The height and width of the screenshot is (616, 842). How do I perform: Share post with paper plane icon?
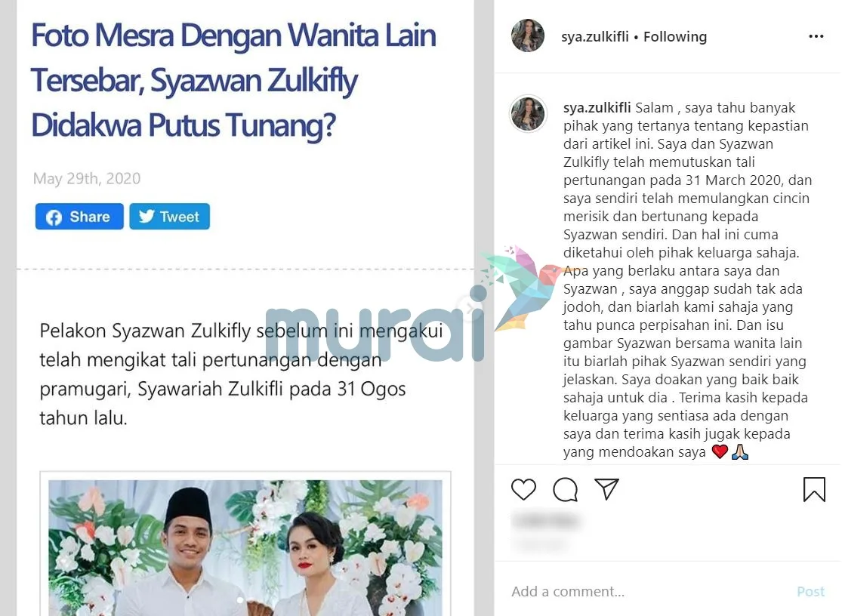(x=607, y=489)
